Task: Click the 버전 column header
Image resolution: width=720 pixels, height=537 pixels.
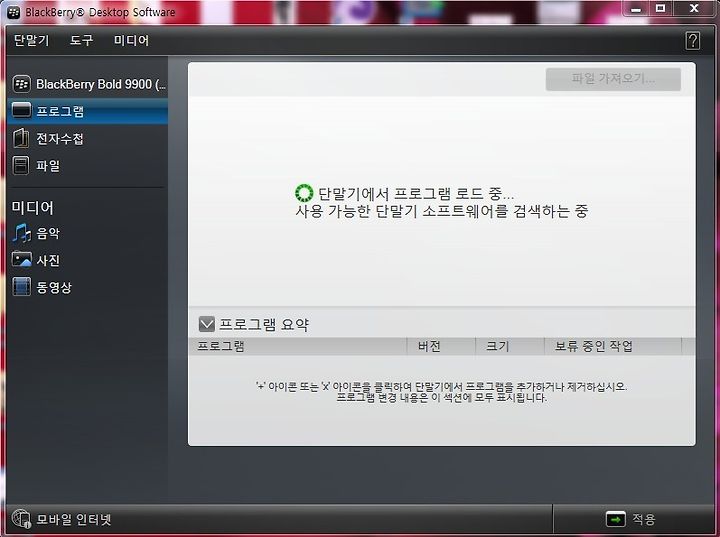Action: (441, 346)
